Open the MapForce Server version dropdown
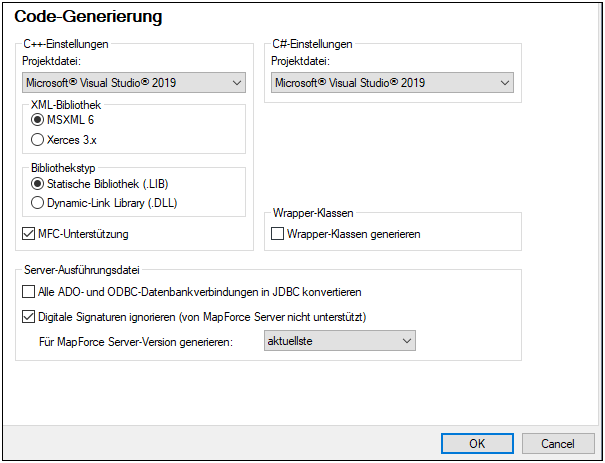605x463 pixels. (x=339, y=342)
